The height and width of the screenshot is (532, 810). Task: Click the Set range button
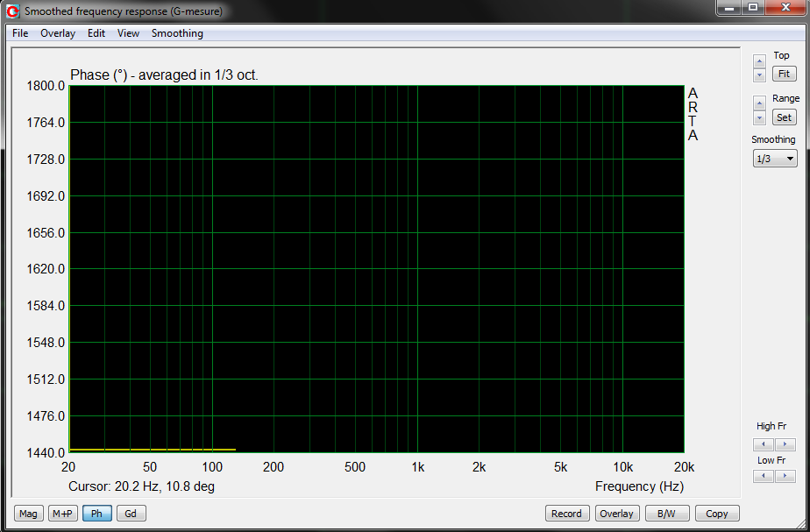point(785,117)
